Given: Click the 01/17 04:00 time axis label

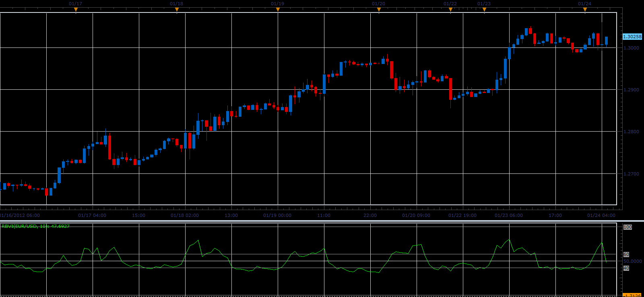Looking at the screenshot, I should tap(92, 215).
